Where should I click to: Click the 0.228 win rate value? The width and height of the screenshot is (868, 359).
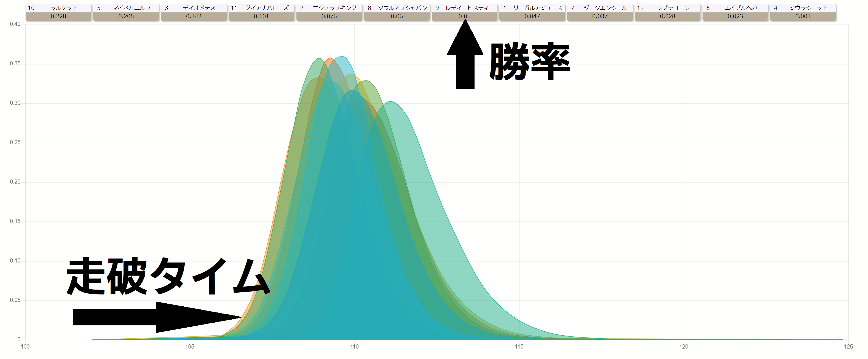pos(59,16)
